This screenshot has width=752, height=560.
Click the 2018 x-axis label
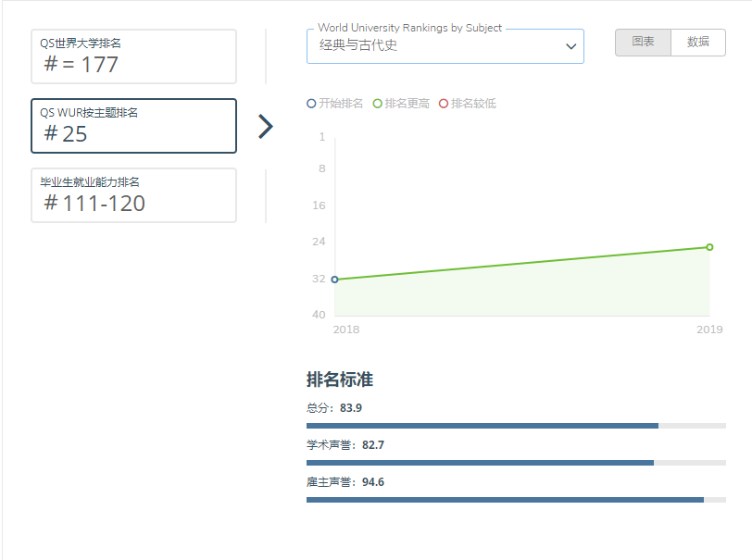click(x=346, y=330)
